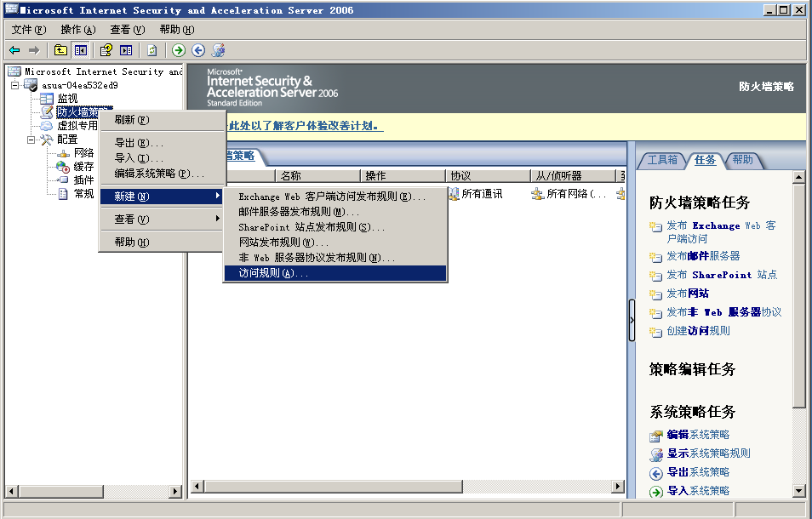The image size is (812, 519).
Task: Click the tree pane scroll right arrow
Action: coord(176,491)
